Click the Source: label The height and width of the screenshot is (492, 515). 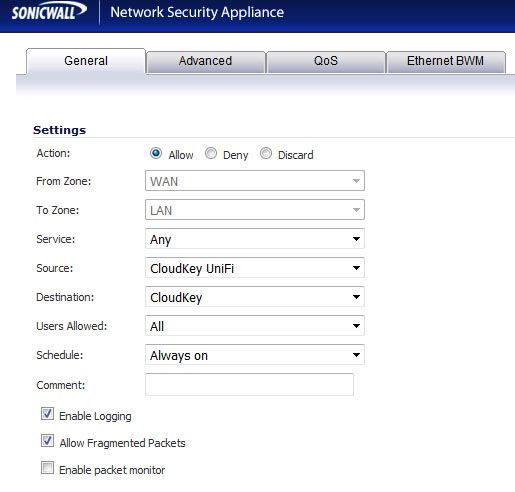tap(55, 268)
